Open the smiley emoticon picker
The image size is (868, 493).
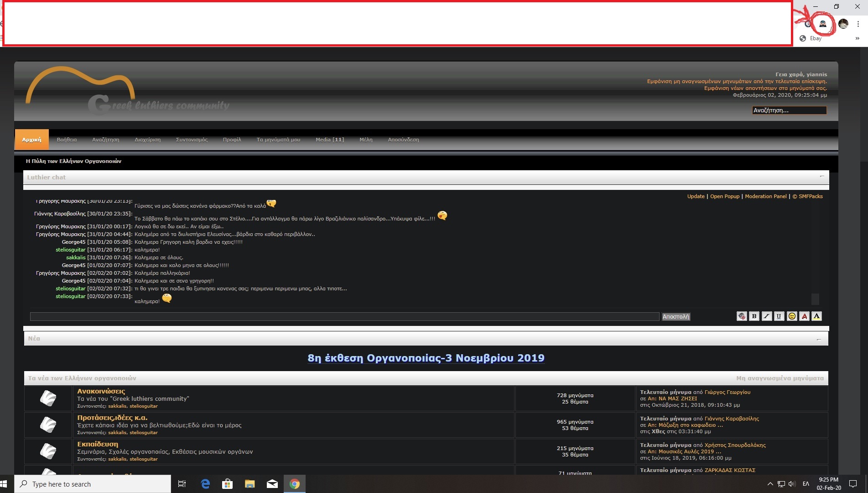(792, 316)
